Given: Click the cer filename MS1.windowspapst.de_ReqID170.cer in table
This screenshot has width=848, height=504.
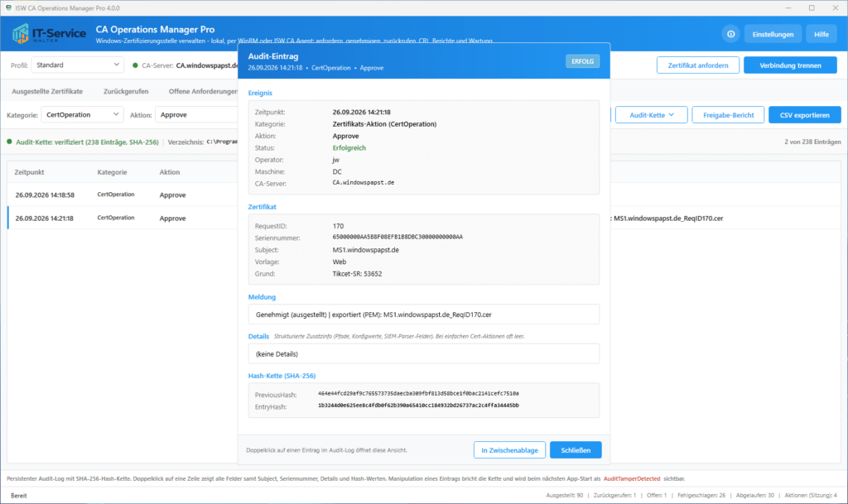Looking at the screenshot, I should 668,218.
